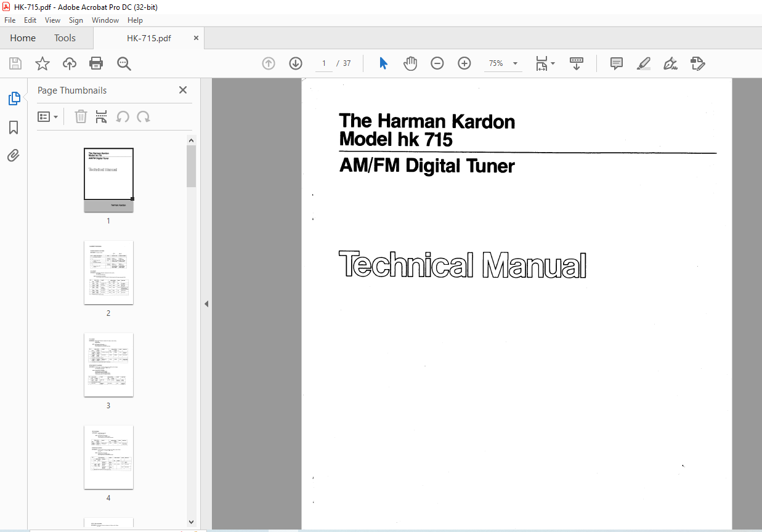Open the Help menu

(135, 20)
